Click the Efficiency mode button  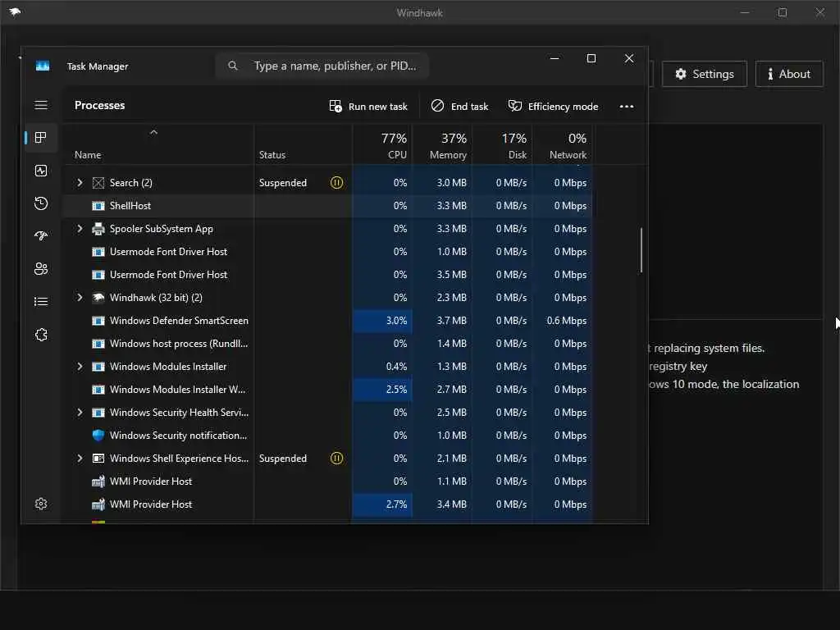pos(554,106)
